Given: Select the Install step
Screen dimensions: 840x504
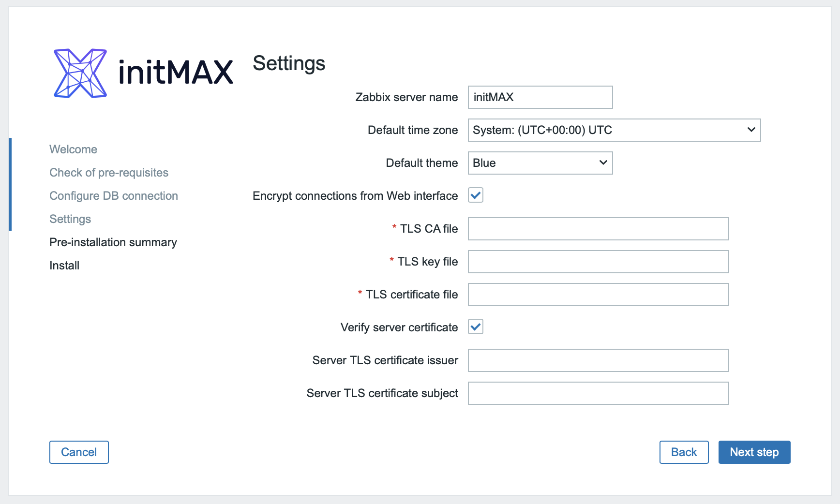Looking at the screenshot, I should [64, 266].
